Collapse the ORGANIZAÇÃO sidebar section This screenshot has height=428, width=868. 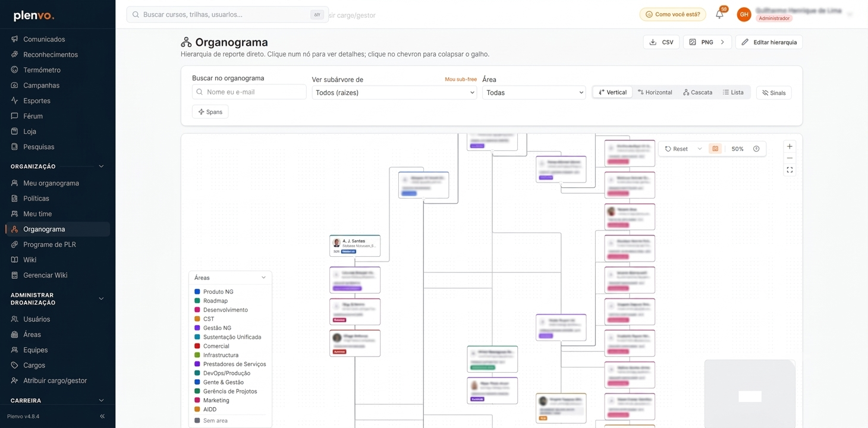pyautogui.click(x=101, y=166)
